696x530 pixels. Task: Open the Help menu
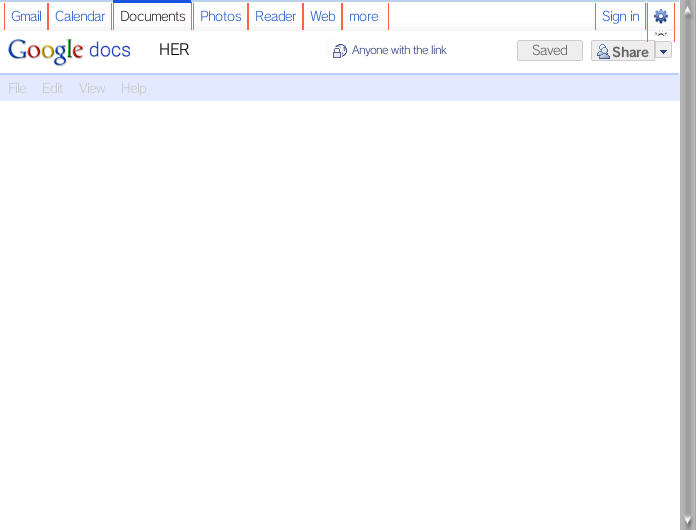[133, 88]
